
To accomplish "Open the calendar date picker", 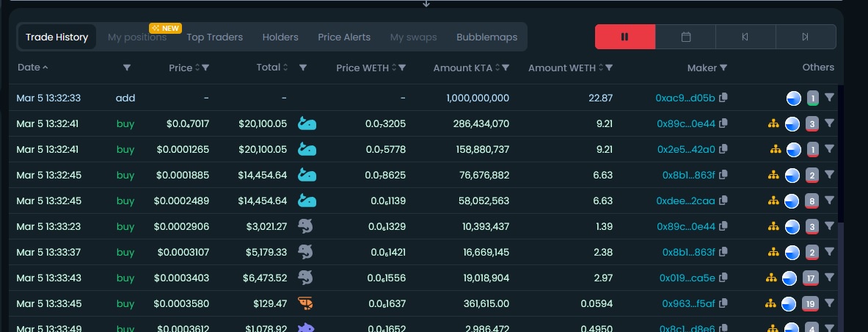I will [x=685, y=37].
